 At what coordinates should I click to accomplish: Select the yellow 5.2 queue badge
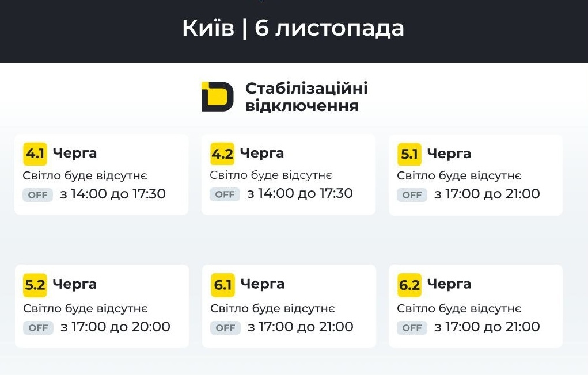coord(35,285)
